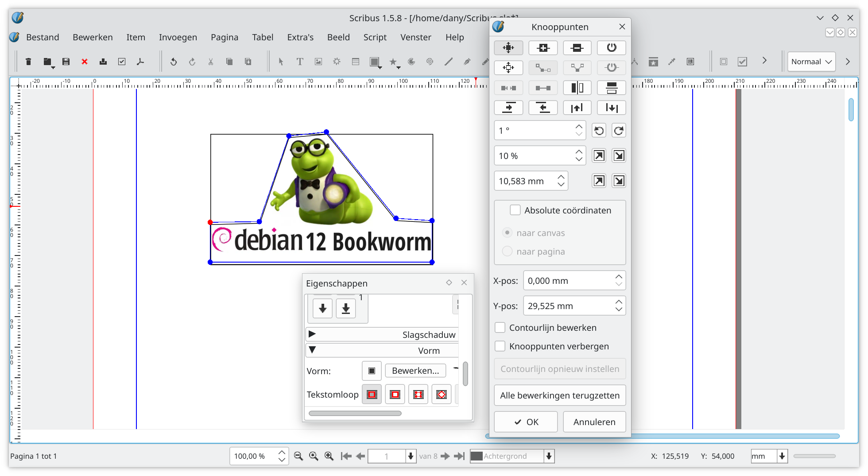This screenshot has height=476, width=868.
Task: Shrink path by 10,583 mm button
Action: pyautogui.click(x=619, y=181)
